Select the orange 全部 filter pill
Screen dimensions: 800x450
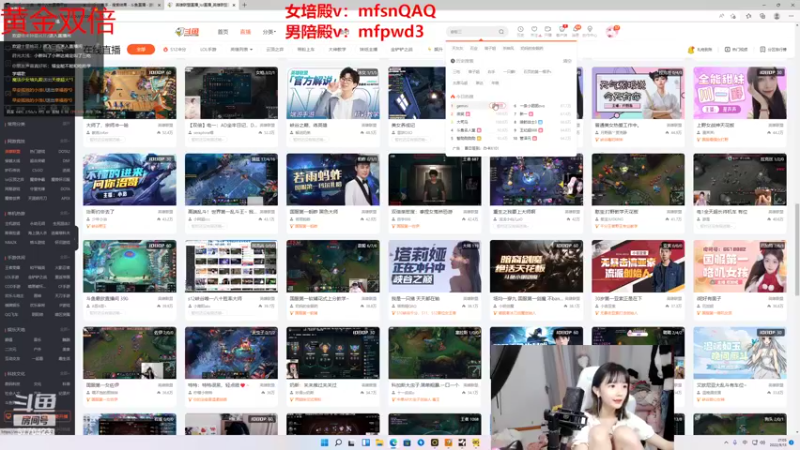click(141, 49)
